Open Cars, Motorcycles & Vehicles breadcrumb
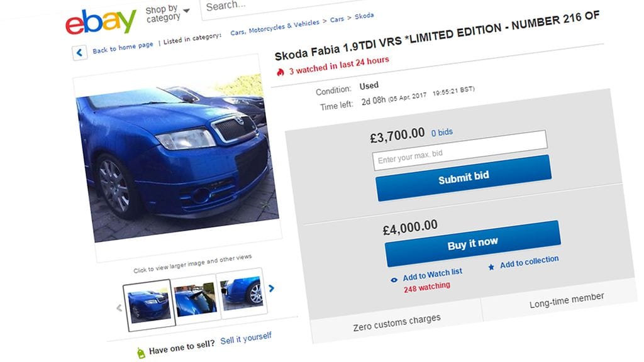644x362 pixels. 275,28
